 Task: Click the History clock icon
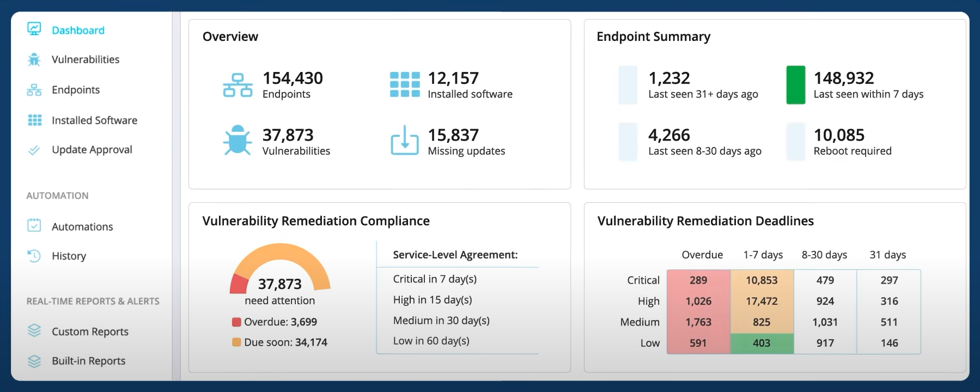point(34,255)
